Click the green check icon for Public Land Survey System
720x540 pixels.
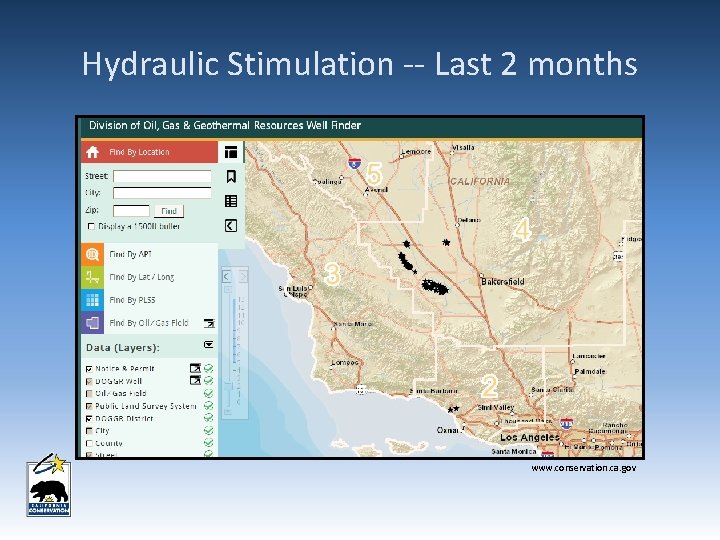pyautogui.click(x=208, y=405)
